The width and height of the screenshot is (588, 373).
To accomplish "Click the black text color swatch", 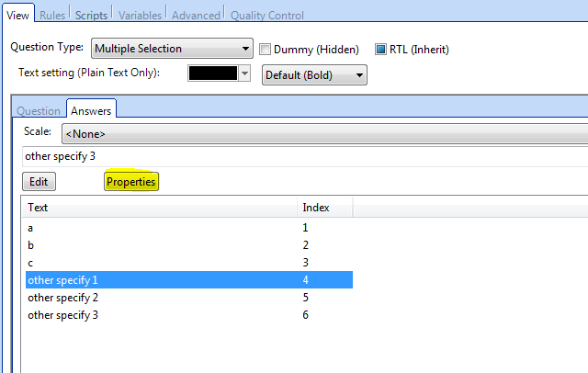I will 213,73.
